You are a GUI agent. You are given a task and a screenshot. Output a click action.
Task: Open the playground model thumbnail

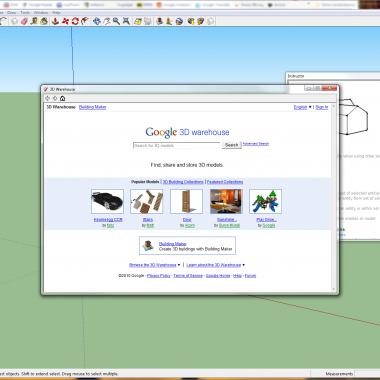pyautogui.click(x=265, y=201)
